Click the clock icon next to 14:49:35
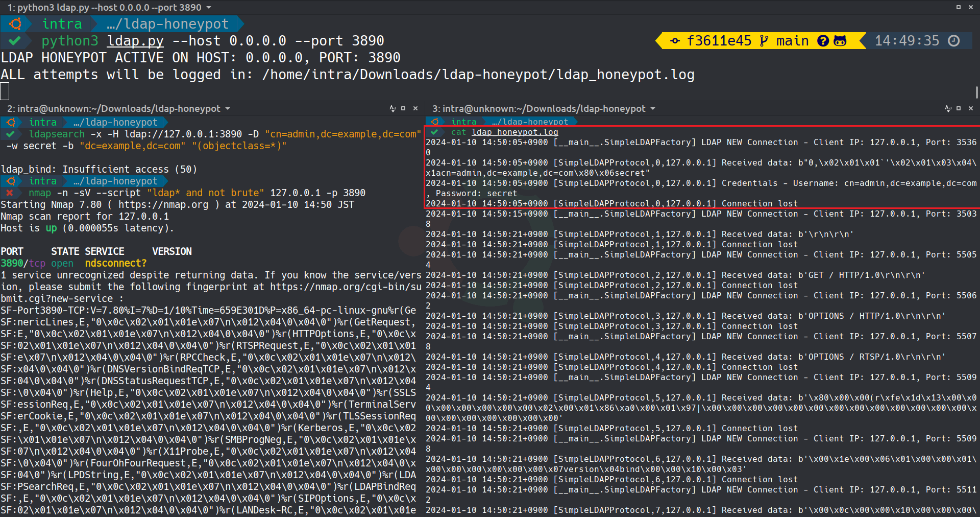Screen dimensions: 980x517 tap(953, 41)
